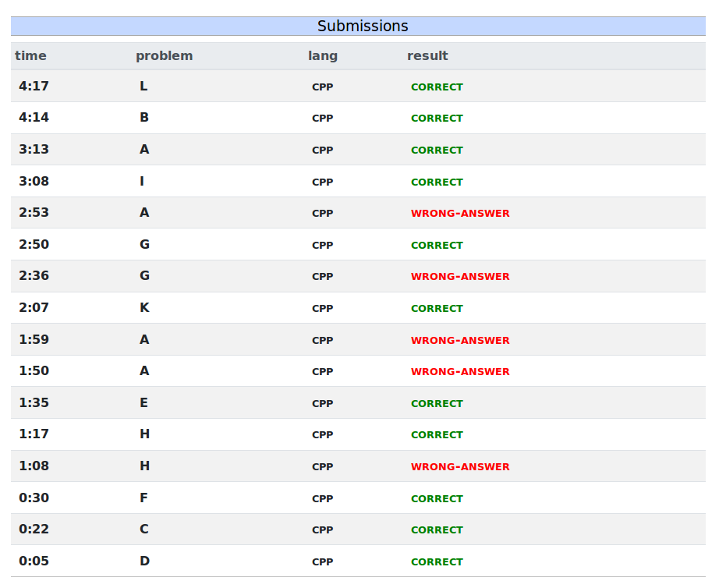Click the WRONG-ANSWER result at 1:08
The height and width of the screenshot is (588, 719).
coord(460,467)
